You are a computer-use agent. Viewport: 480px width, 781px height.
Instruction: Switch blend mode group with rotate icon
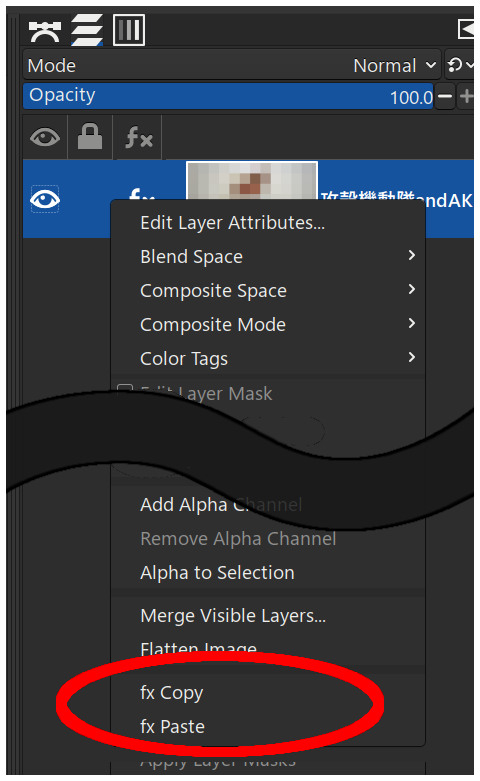(459, 65)
